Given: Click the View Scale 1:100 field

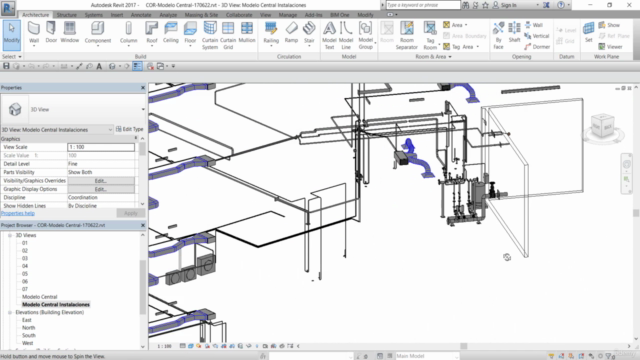Looking at the screenshot, I should [101, 147].
